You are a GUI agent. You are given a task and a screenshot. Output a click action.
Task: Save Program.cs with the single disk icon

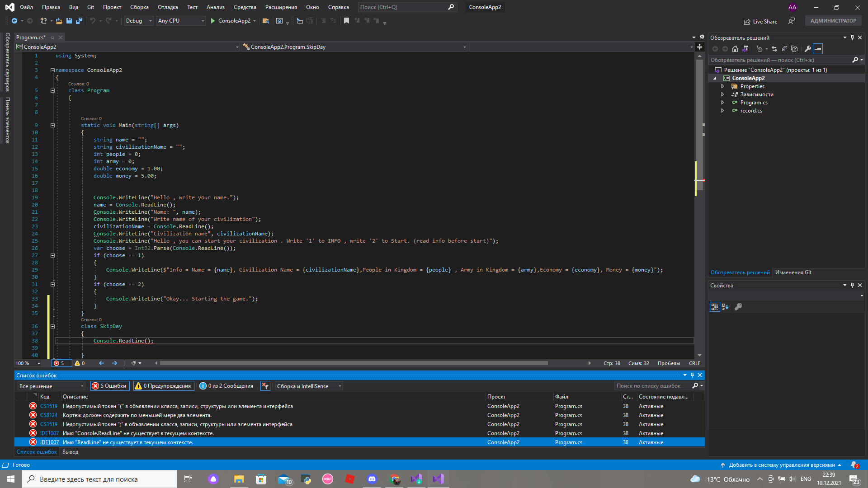coord(69,21)
